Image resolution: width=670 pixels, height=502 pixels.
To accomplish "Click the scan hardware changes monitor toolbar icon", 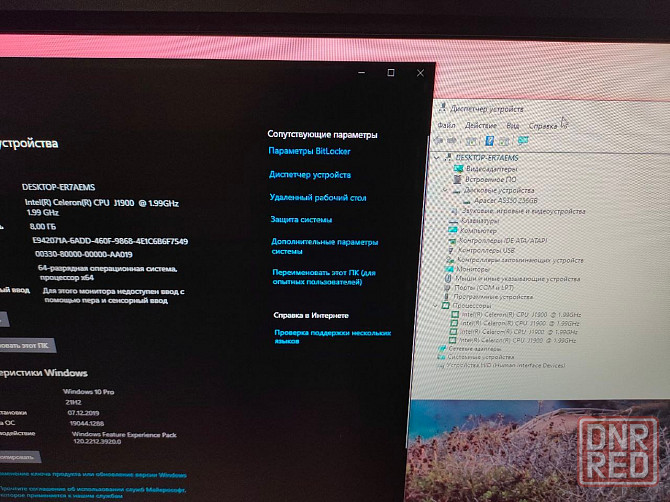I will tap(523, 140).
